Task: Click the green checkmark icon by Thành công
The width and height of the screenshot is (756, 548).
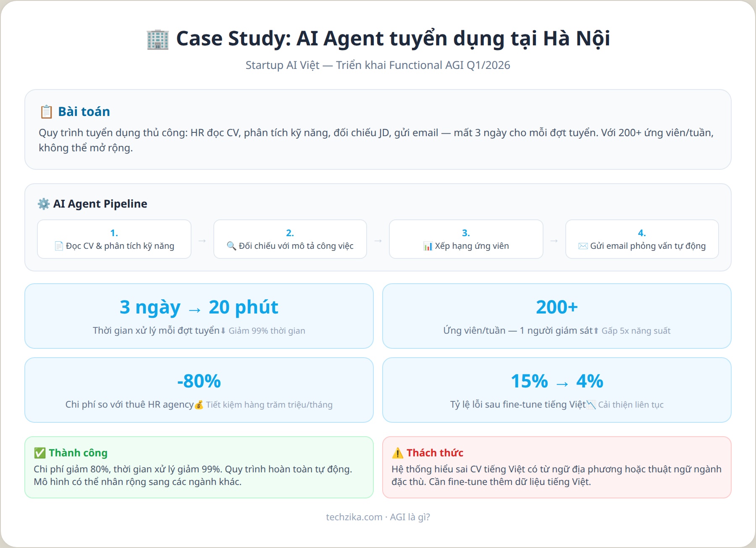Action: [40, 453]
